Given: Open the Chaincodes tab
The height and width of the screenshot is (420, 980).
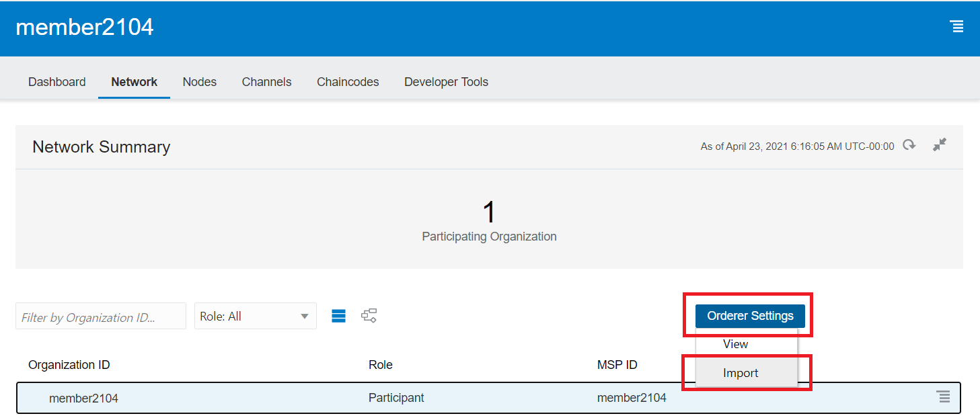Looking at the screenshot, I should (x=348, y=82).
